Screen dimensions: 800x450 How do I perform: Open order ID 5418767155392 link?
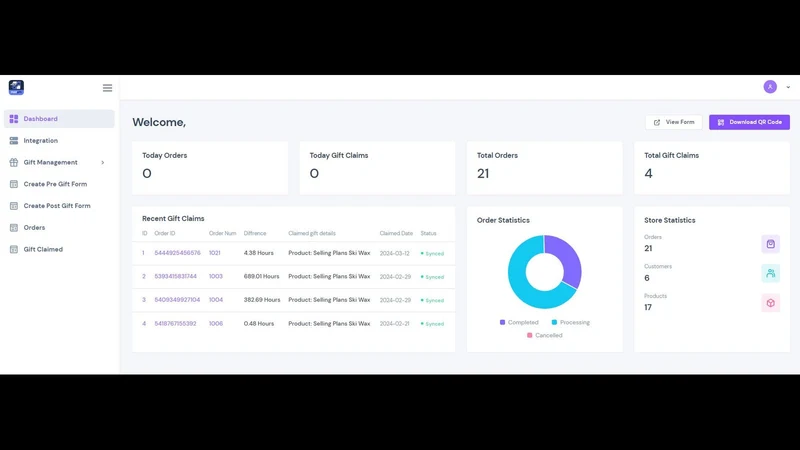[176, 323]
